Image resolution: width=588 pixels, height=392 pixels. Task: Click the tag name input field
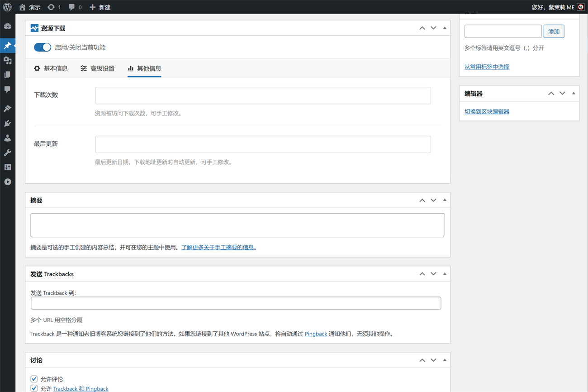[x=503, y=31]
